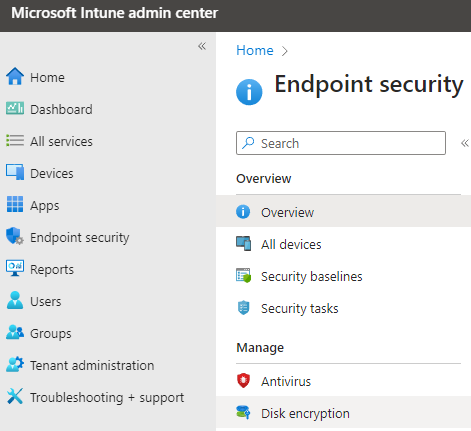
Task: Click the Home house icon in sidebar
Action: [x=15, y=76]
